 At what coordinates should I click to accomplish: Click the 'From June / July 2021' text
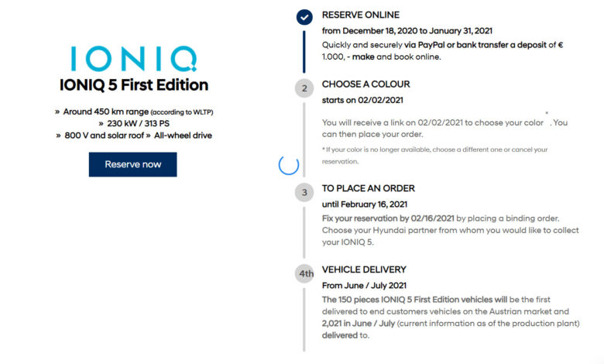coord(364,286)
